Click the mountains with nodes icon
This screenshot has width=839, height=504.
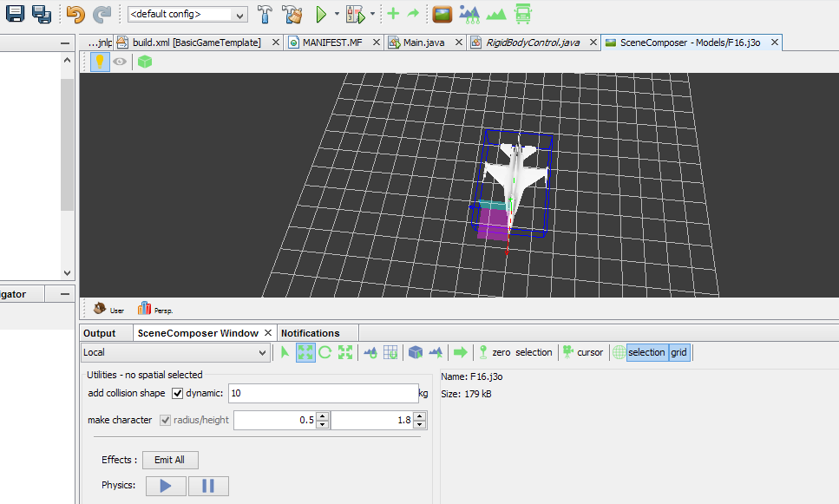tap(469, 15)
